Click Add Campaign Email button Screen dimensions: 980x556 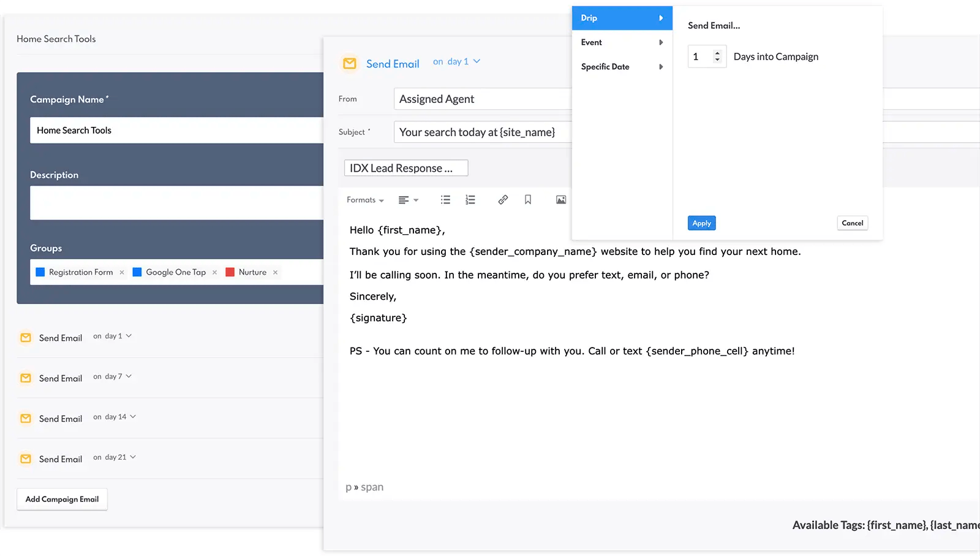click(x=62, y=499)
